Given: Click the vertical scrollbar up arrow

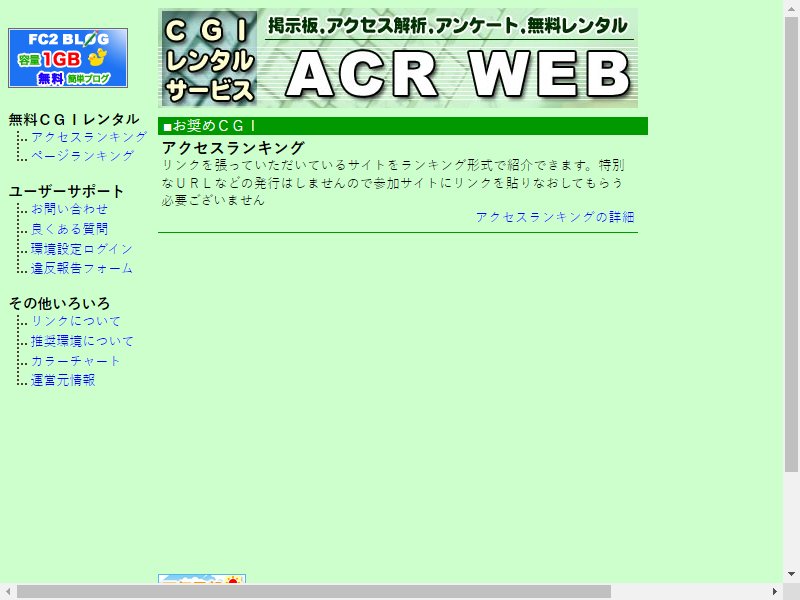Looking at the screenshot, I should [x=791, y=8].
